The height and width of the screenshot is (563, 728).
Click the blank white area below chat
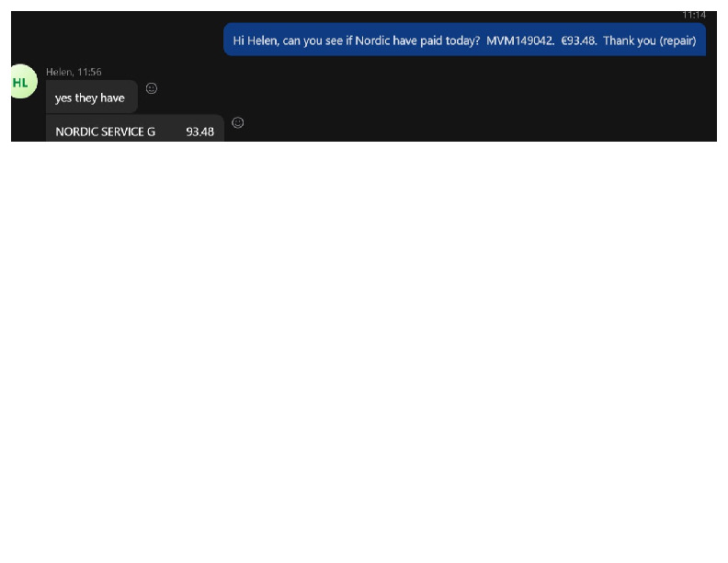[364, 350]
